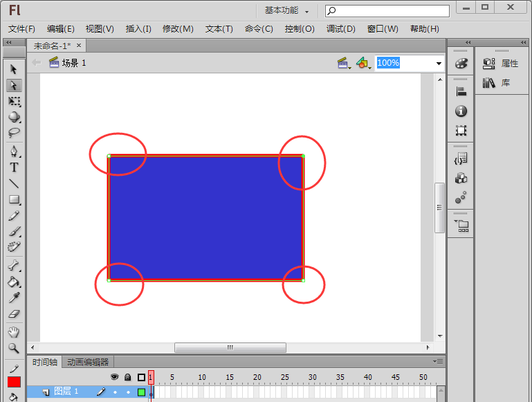This screenshot has height=402, width=532.
Task: Select the Zoom magnifier tool
Action: (14, 348)
